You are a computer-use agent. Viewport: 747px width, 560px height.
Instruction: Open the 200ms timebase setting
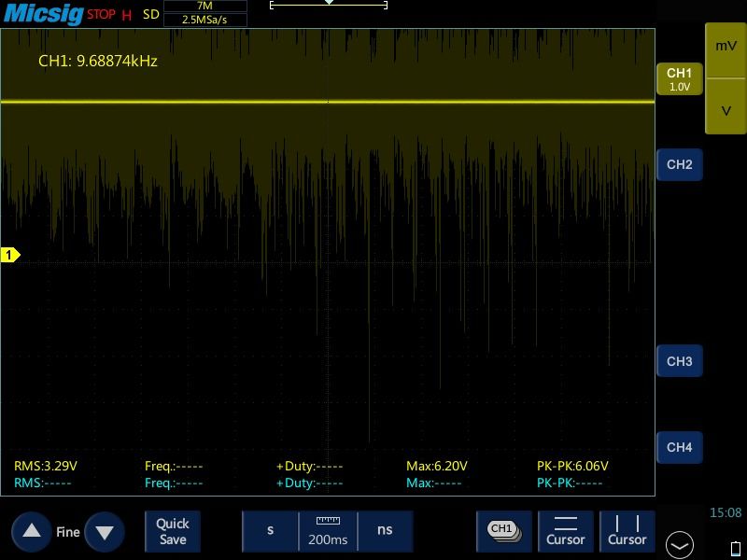pyautogui.click(x=328, y=531)
